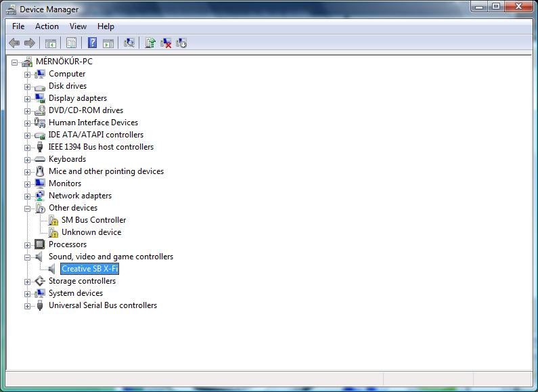This screenshot has width=538, height=392.
Task: Expand the Computer node
Action: pyautogui.click(x=28, y=74)
